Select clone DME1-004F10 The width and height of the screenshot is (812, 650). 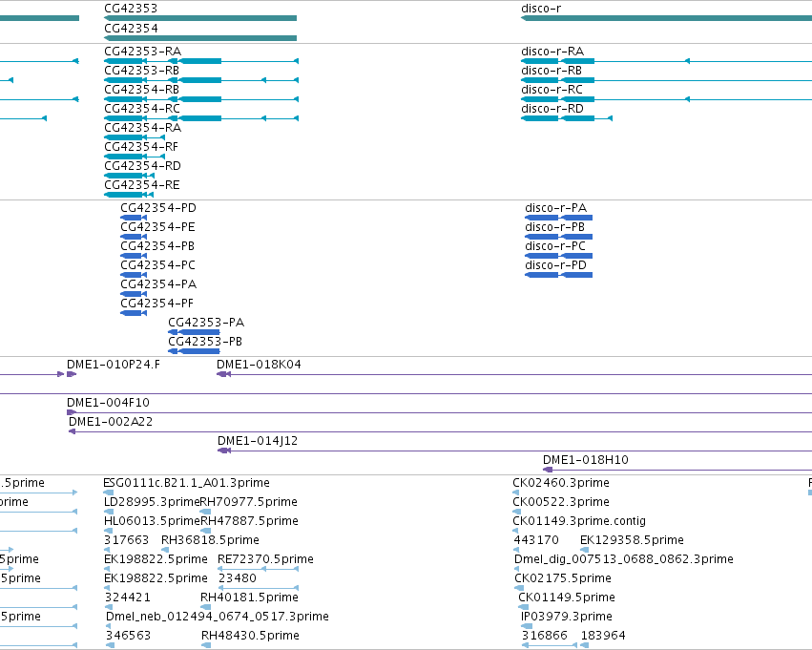(x=439, y=412)
